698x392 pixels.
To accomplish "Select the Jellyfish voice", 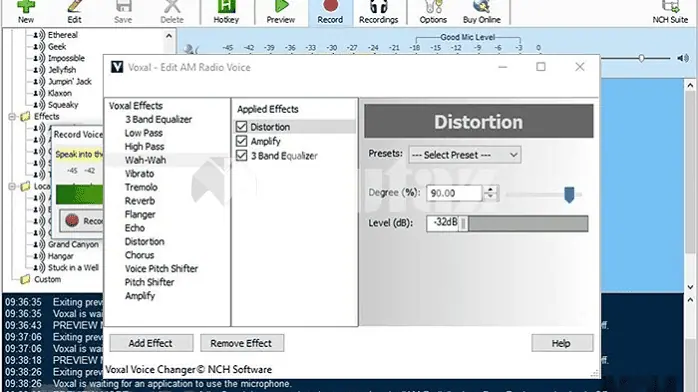I will [x=62, y=69].
